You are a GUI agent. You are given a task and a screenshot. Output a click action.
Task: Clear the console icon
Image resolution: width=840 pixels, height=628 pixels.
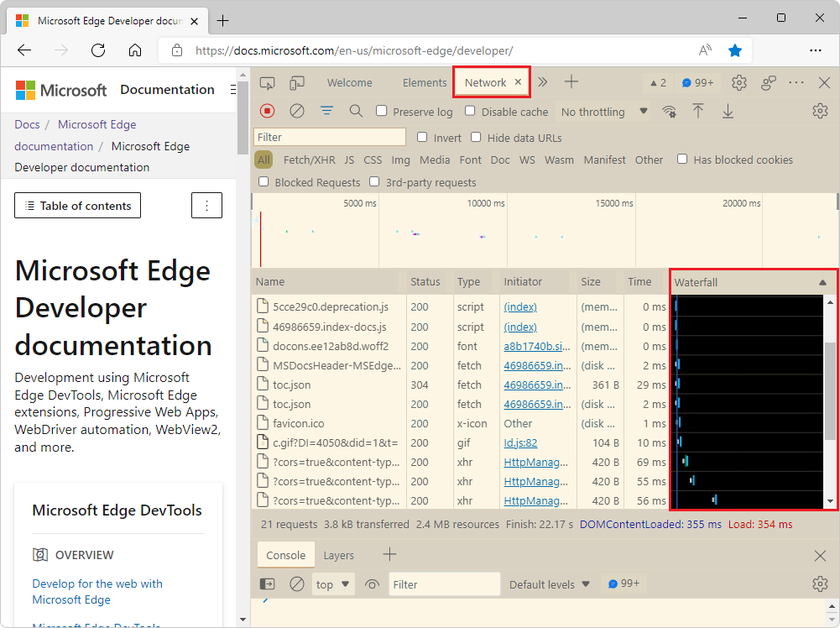coord(297,584)
